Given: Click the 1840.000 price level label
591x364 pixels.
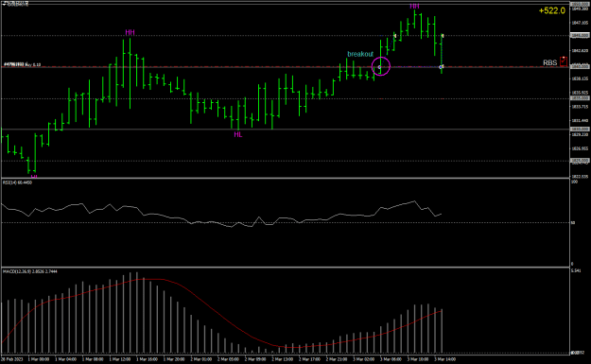Looking at the screenshot, I should pos(580,66).
